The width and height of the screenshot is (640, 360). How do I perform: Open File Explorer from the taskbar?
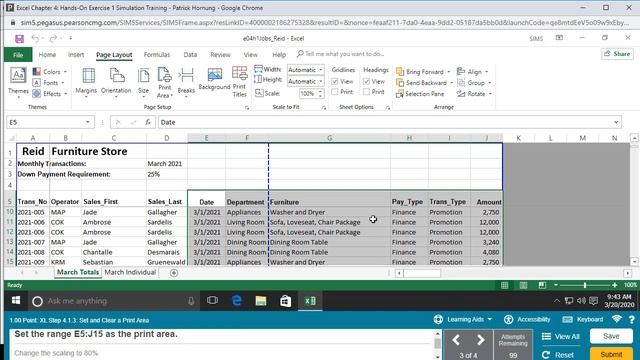(x=261, y=301)
